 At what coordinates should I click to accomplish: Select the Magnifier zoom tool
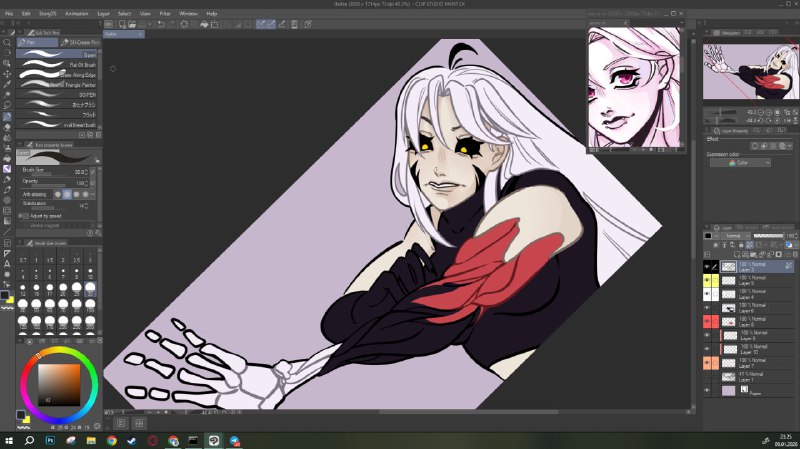[x=7, y=42]
